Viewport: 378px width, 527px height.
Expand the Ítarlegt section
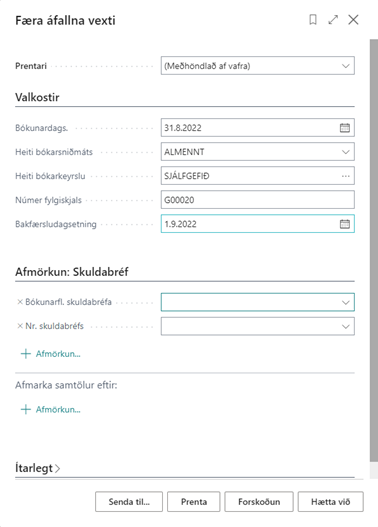pos(38,468)
